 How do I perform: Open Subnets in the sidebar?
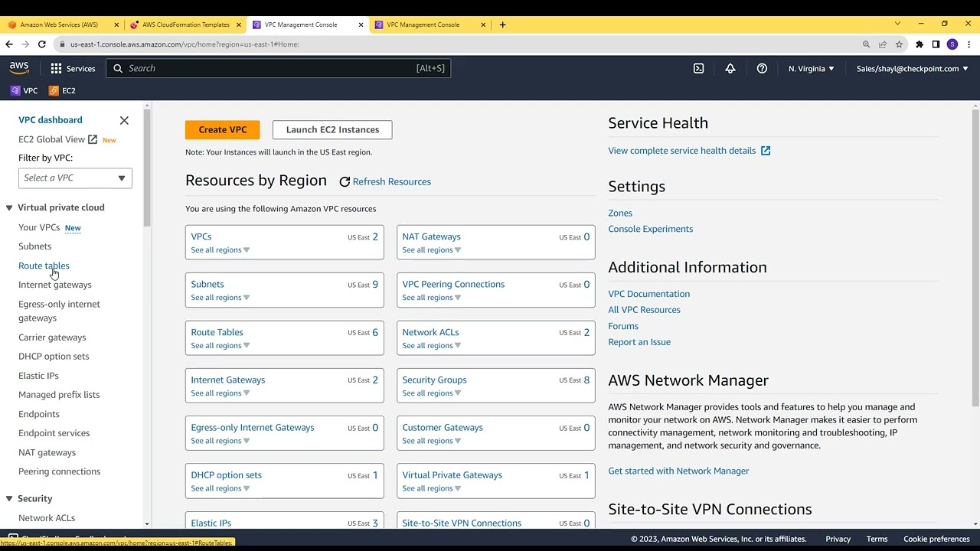pos(35,246)
